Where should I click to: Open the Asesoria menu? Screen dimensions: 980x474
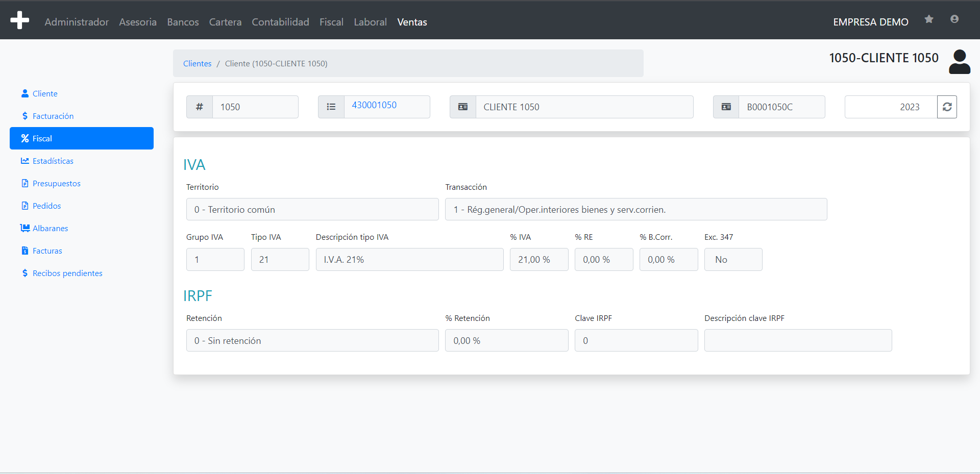click(x=138, y=22)
